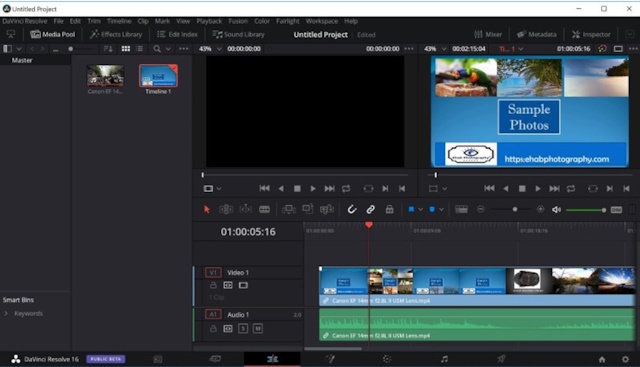
Task: Activate Trim Edit Mode tool
Action: pyautogui.click(x=226, y=209)
